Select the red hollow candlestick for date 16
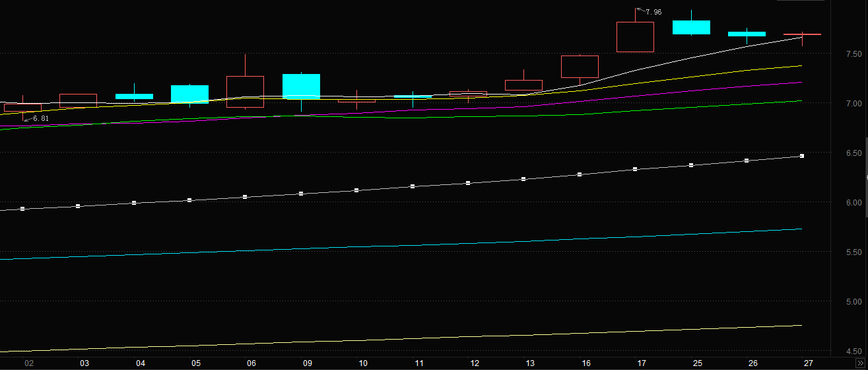The image size is (868, 370). 580,67
